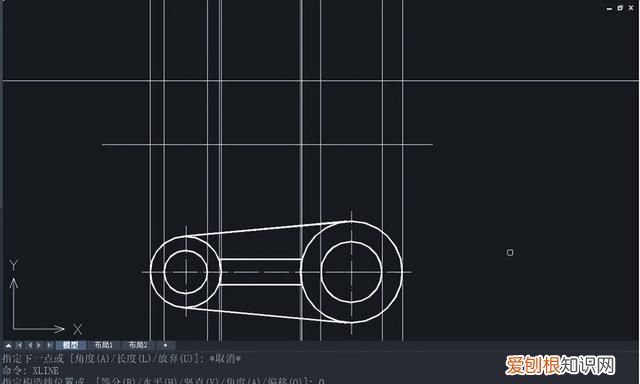Viewport: 640px width, 384px height.
Task: Switch to the 模型 (Model) tab
Action: pyautogui.click(x=71, y=345)
